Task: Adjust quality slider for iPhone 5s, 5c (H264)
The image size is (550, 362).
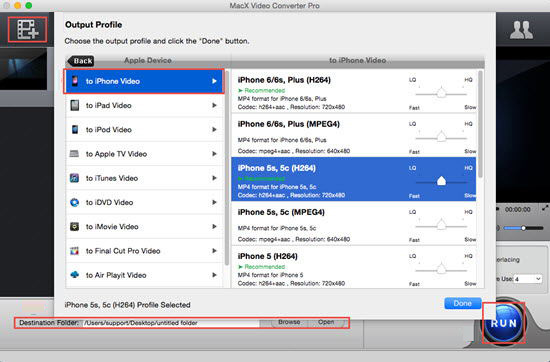Action: coord(441,181)
